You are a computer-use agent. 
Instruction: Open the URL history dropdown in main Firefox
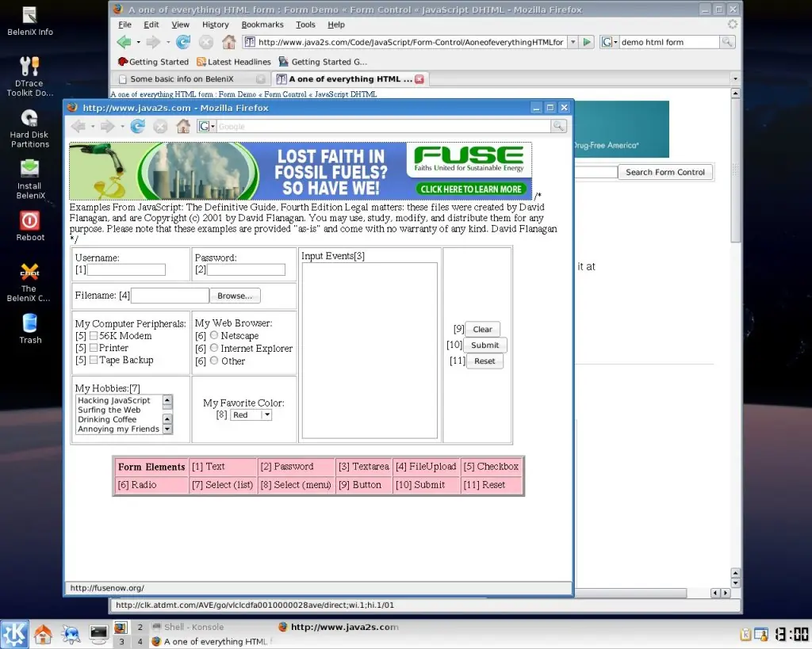pos(573,42)
